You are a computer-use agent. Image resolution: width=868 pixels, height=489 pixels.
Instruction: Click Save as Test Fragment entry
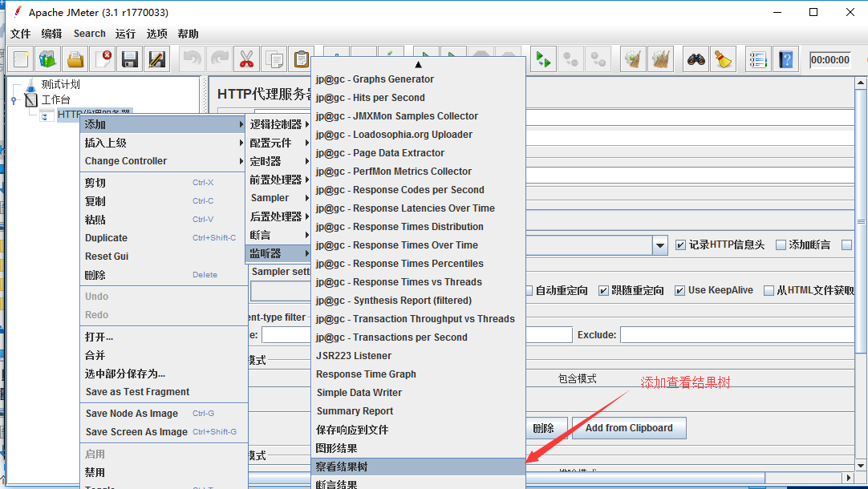pyautogui.click(x=163, y=392)
